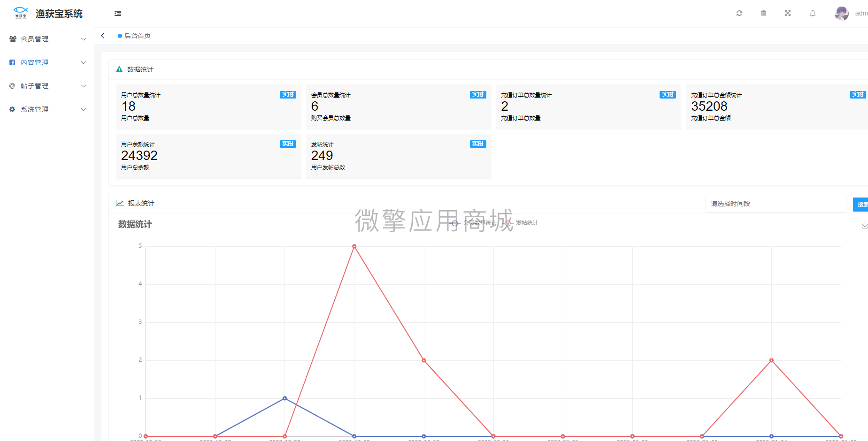Click 实时 badge on 发帖统计 card
Screen dimensions: 868x441
click(x=478, y=144)
